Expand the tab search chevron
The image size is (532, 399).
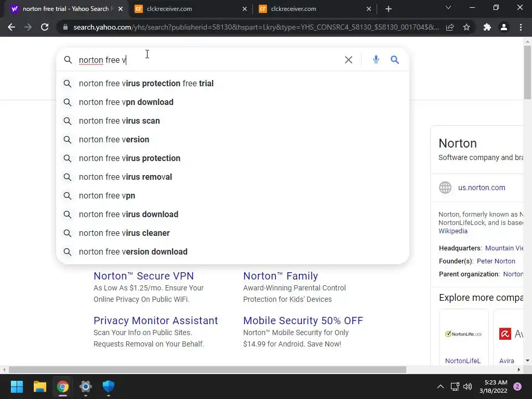(x=448, y=7)
